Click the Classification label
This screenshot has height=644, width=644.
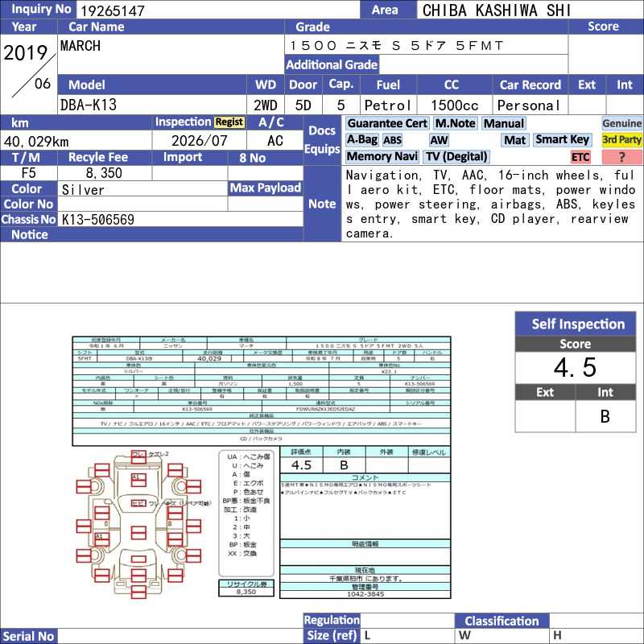502,621
